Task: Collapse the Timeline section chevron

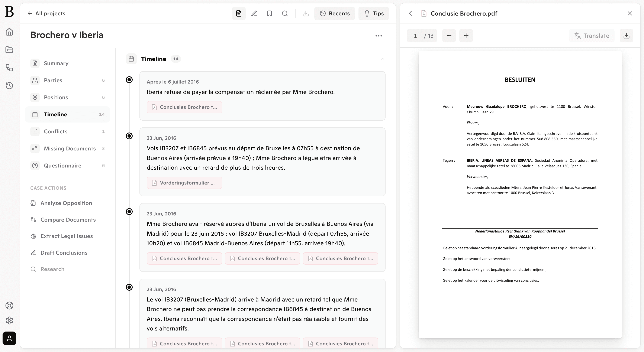Action: point(382,59)
